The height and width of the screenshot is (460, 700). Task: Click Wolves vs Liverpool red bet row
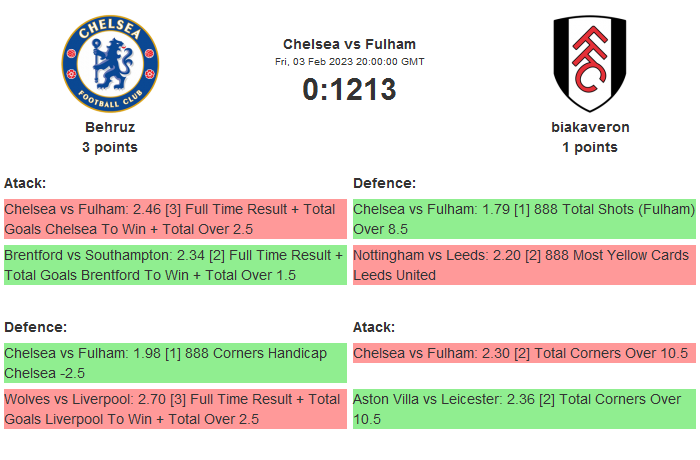(174, 409)
